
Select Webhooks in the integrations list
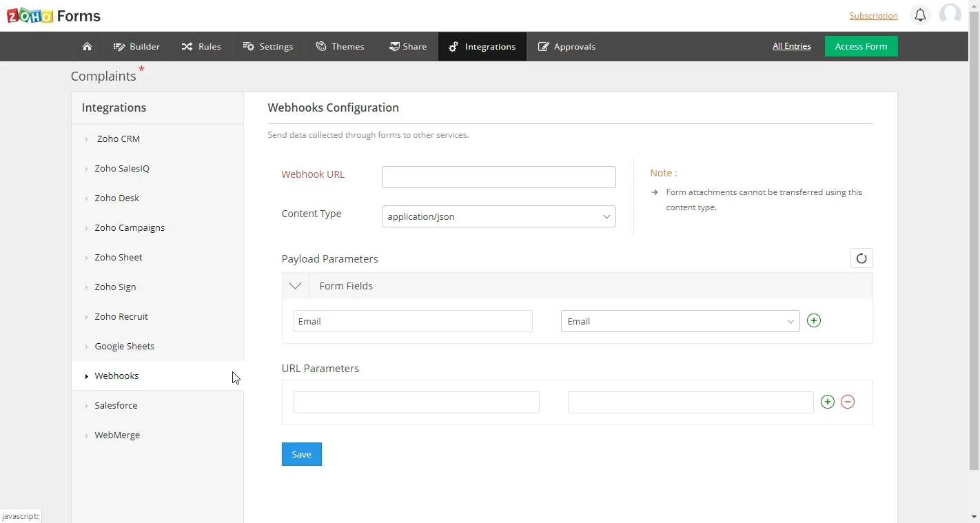(157, 376)
